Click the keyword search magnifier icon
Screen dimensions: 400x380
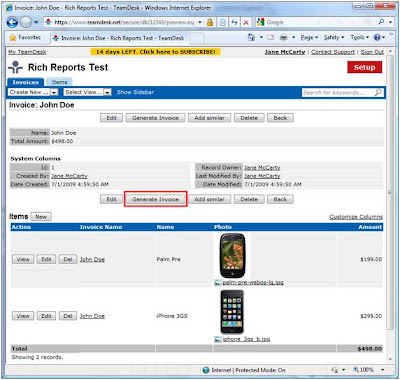point(378,92)
